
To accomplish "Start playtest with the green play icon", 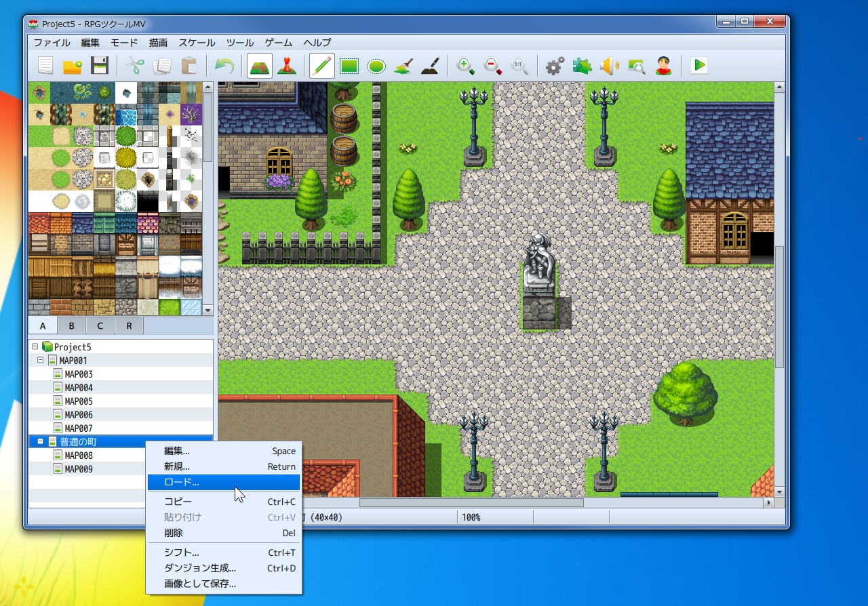I will (x=699, y=66).
